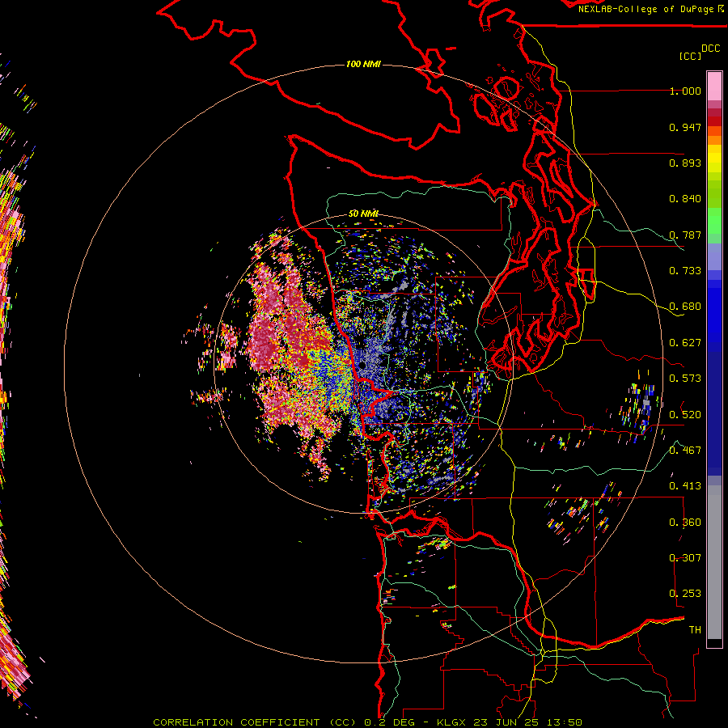Pick the bright green segment of the color scale
Screen dimensions: 728x728
(x=714, y=220)
